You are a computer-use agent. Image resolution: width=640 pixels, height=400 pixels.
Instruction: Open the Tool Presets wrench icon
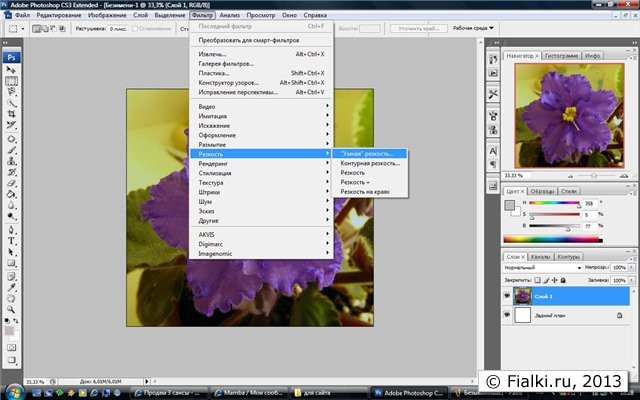coord(493,94)
